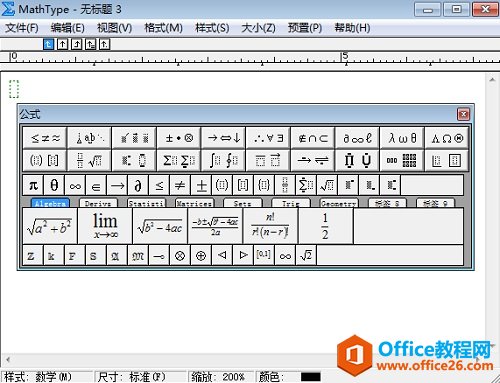Open the spaces and ellipses palette
The image size is (500, 383).
click(89, 138)
